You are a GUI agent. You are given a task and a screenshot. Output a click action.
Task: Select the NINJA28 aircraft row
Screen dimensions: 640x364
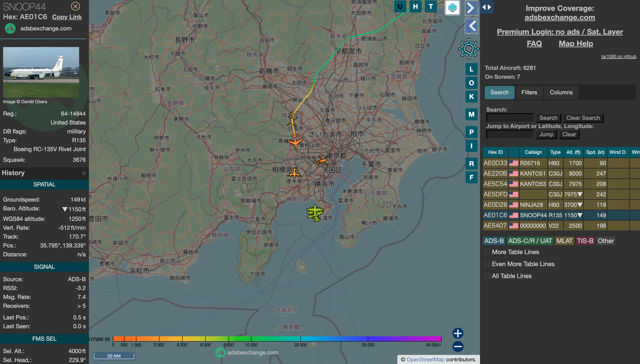tap(561, 205)
